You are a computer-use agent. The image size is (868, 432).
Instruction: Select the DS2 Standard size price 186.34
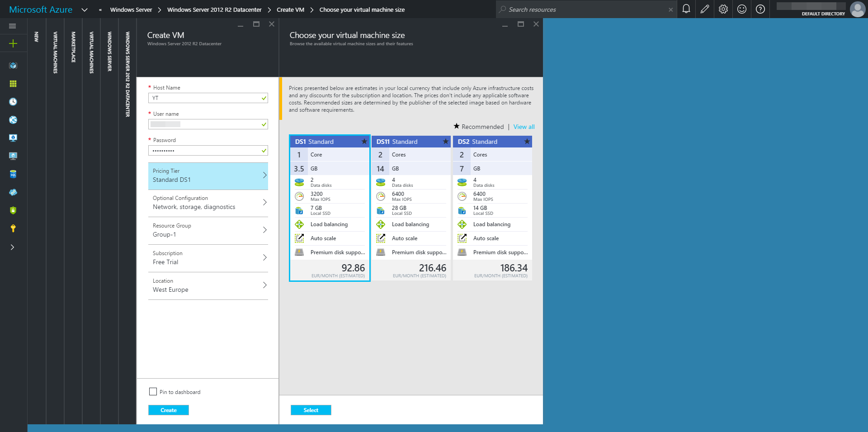[514, 268]
